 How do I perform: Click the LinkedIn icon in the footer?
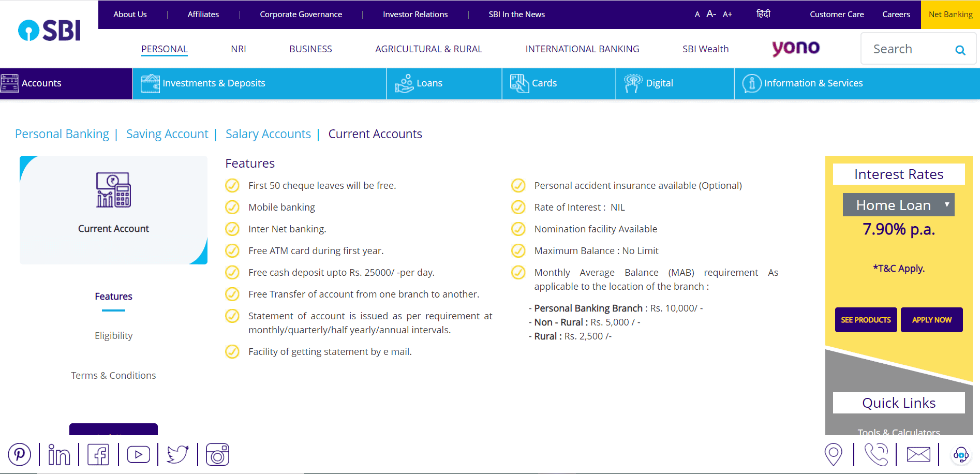[x=59, y=454]
